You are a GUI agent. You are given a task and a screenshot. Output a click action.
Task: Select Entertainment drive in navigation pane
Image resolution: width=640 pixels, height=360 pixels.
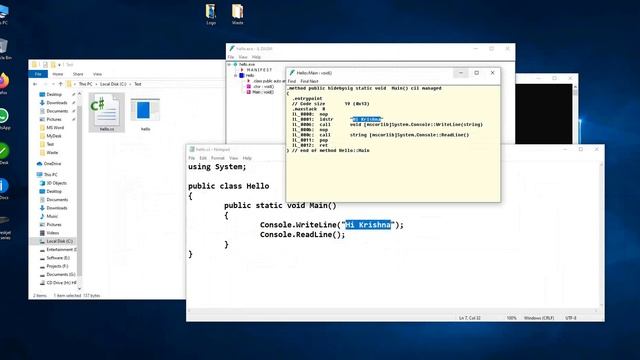[61, 249]
